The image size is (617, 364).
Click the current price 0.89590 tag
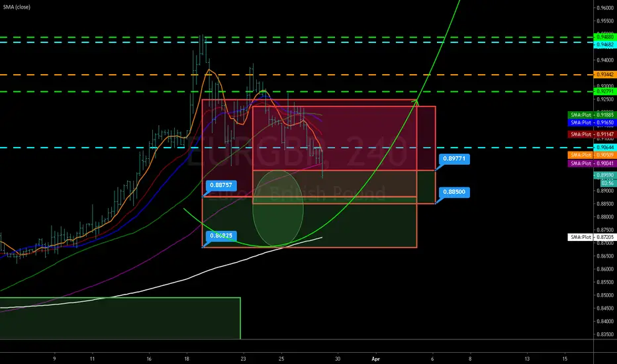(604, 175)
